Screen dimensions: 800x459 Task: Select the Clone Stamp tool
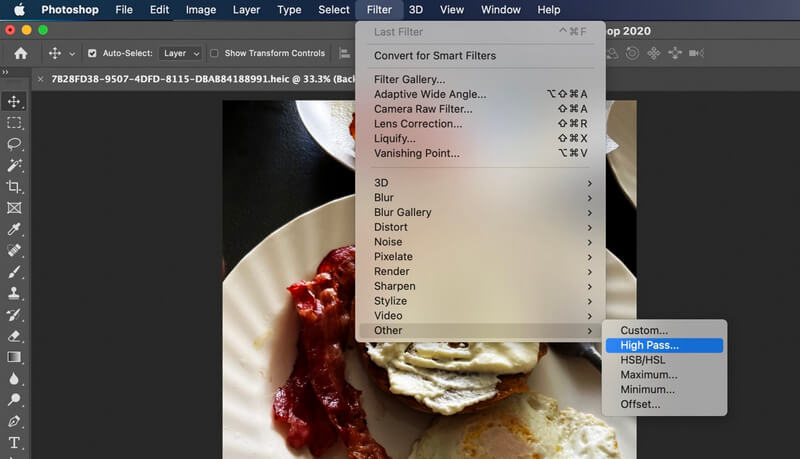click(x=14, y=293)
